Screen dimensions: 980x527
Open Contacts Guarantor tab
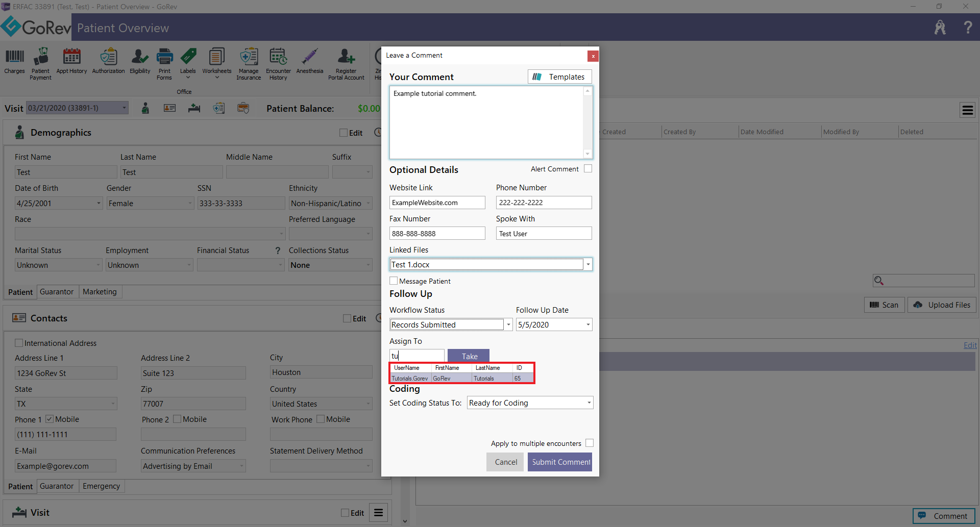click(x=57, y=486)
